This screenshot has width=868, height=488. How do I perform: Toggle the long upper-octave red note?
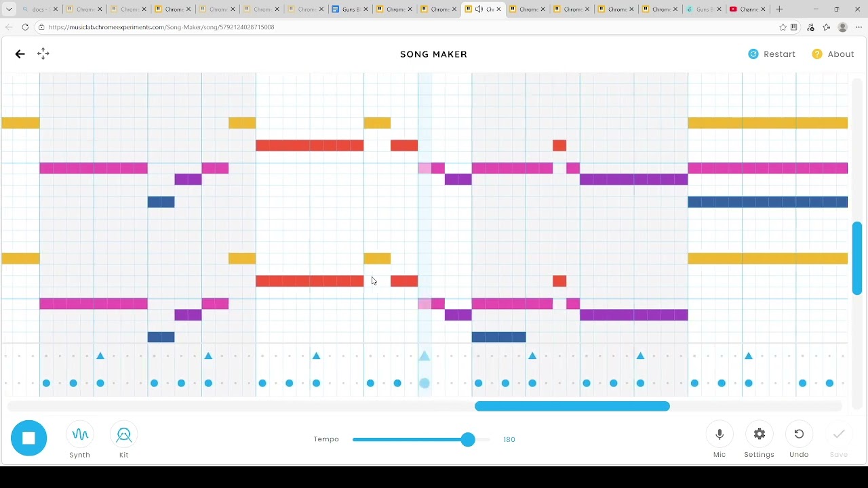click(x=310, y=146)
